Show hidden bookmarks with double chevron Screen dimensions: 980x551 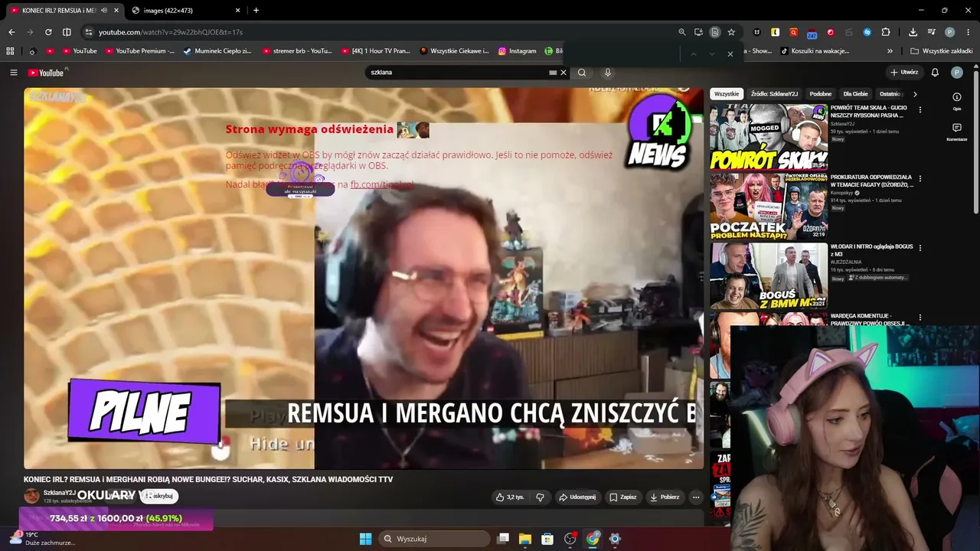pyautogui.click(x=890, y=51)
